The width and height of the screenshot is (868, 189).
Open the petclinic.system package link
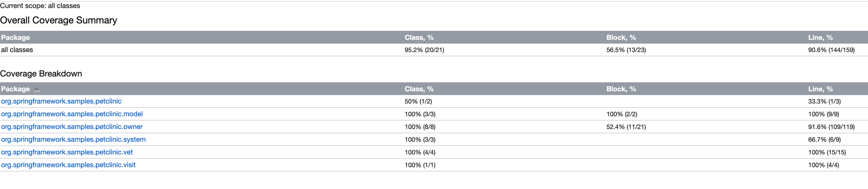coord(73,139)
